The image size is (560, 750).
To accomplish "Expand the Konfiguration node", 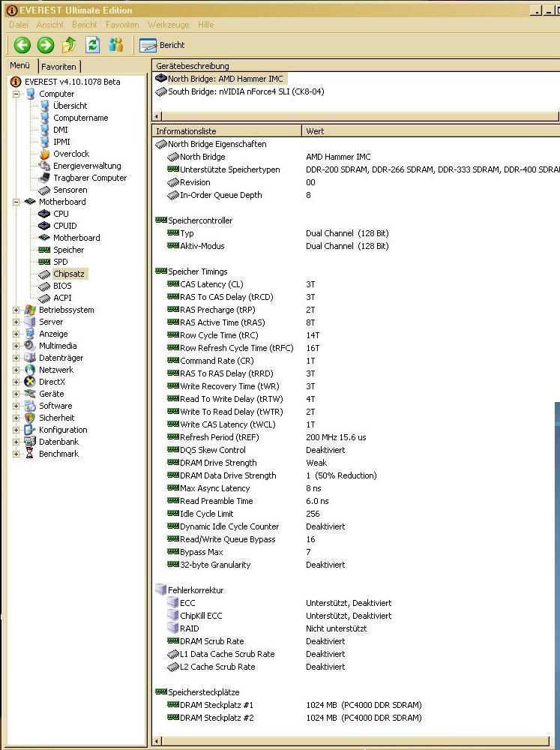I will coord(16,430).
